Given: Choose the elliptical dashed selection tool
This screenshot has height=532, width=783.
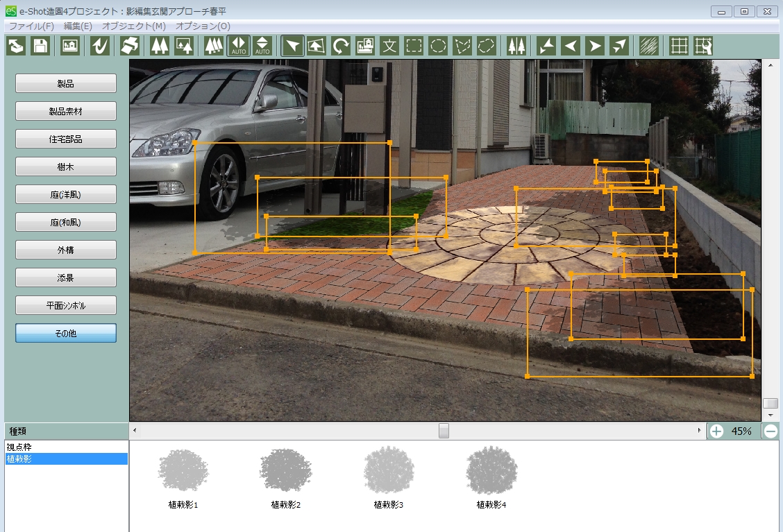Looking at the screenshot, I should [438, 46].
